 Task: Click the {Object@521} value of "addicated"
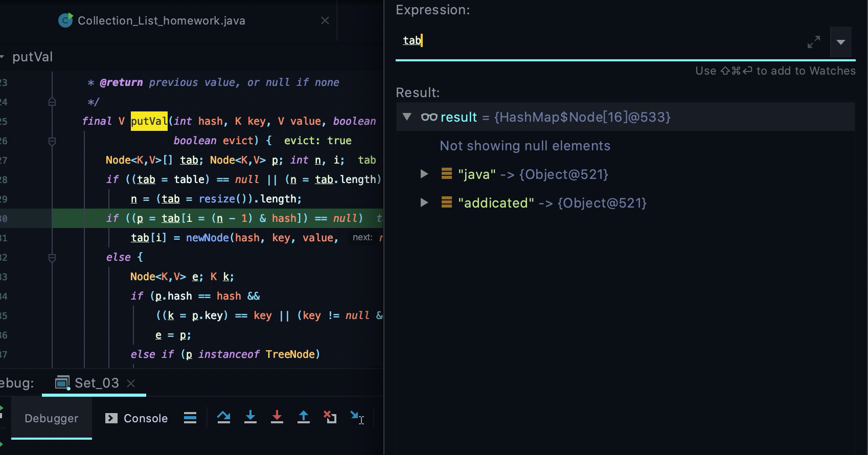[x=602, y=203]
